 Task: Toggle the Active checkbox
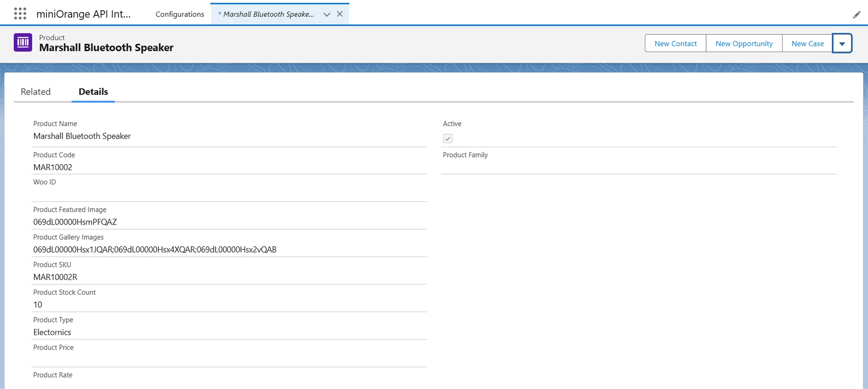tap(447, 138)
